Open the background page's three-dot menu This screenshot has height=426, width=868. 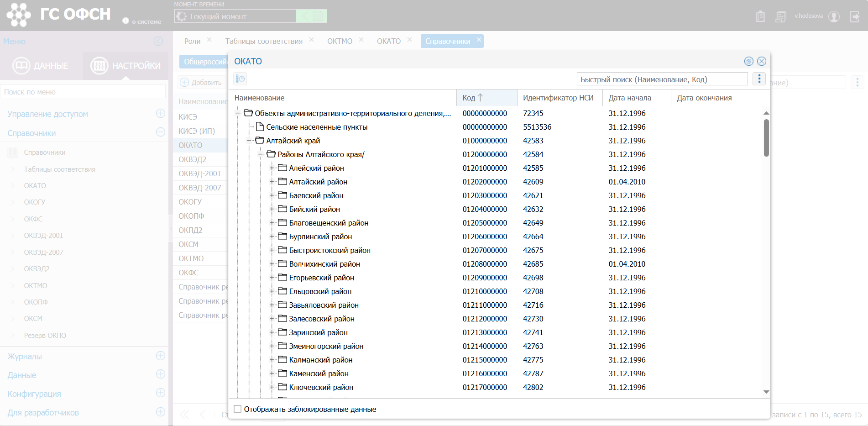[x=857, y=82]
